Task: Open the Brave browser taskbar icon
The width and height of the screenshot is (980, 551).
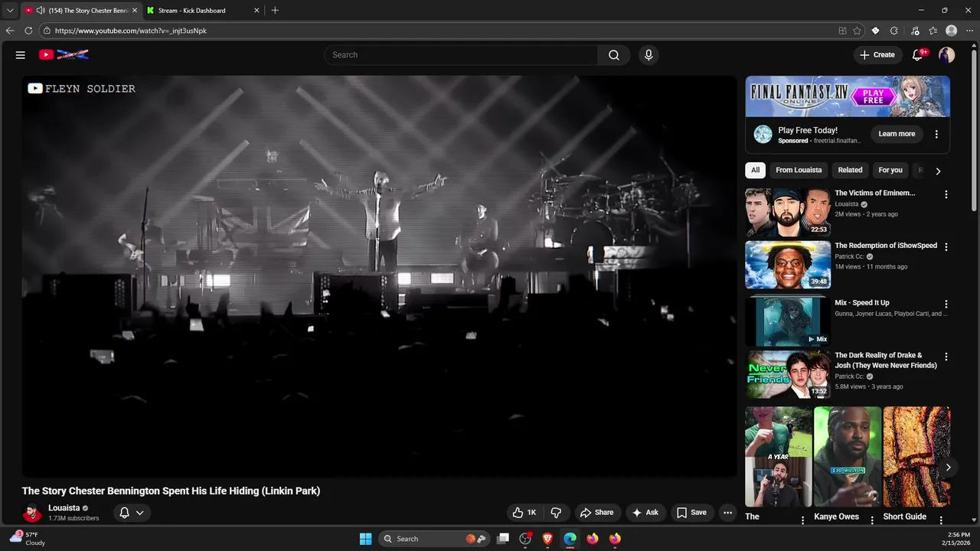Action: click(x=547, y=539)
